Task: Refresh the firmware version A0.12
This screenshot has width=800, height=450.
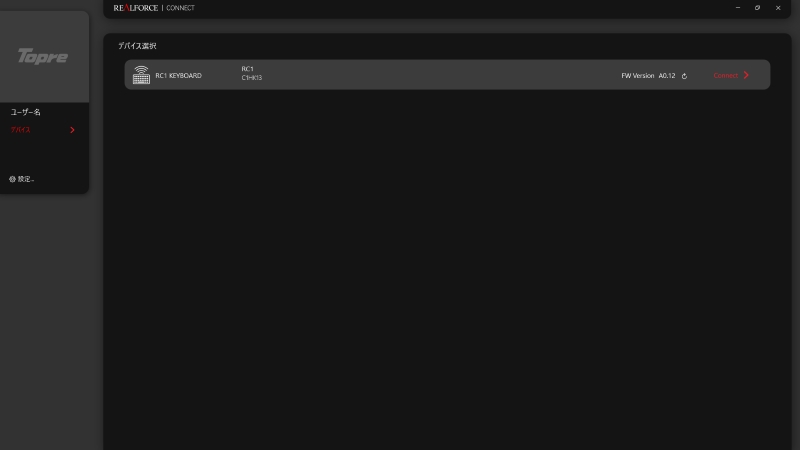Action: 684,76
